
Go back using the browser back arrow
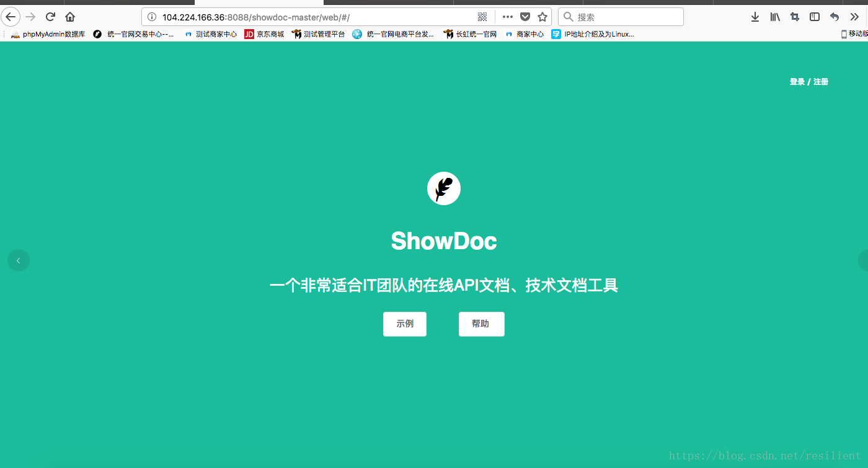click(x=11, y=17)
